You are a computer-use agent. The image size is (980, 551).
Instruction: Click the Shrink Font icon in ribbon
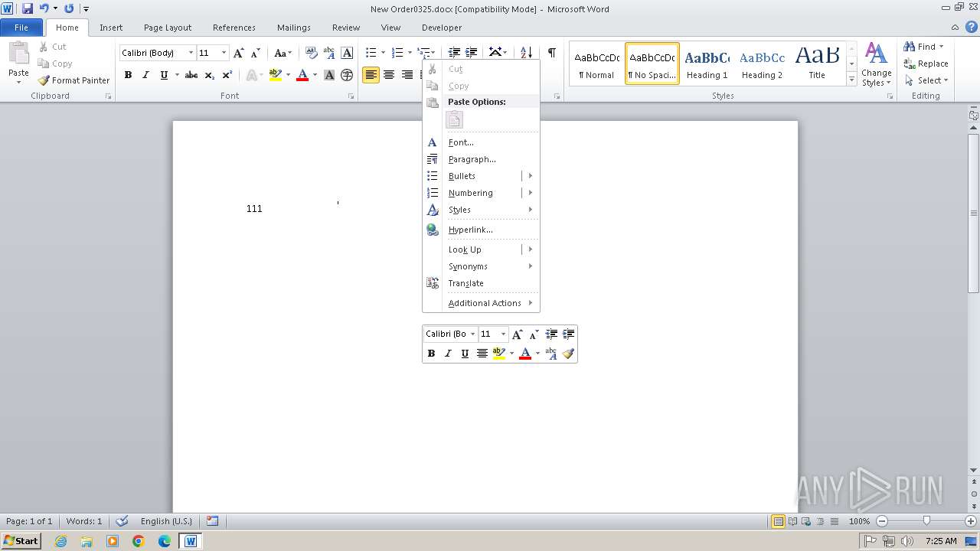(x=256, y=53)
